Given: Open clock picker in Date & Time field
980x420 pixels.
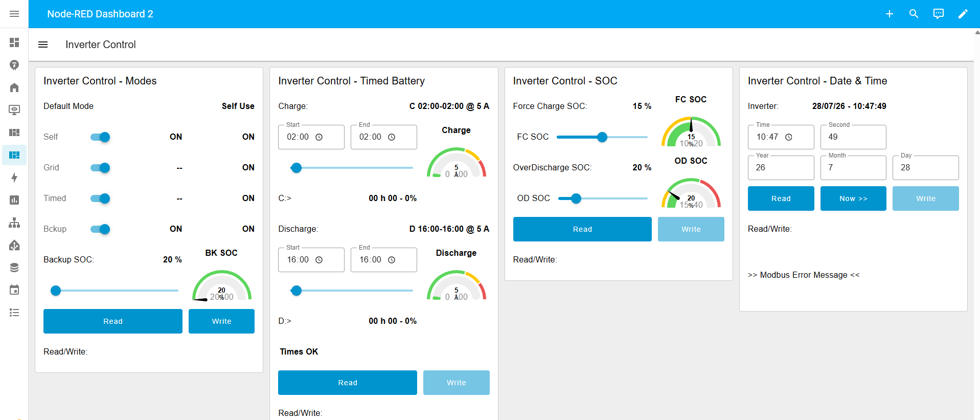Looking at the screenshot, I should (x=789, y=137).
